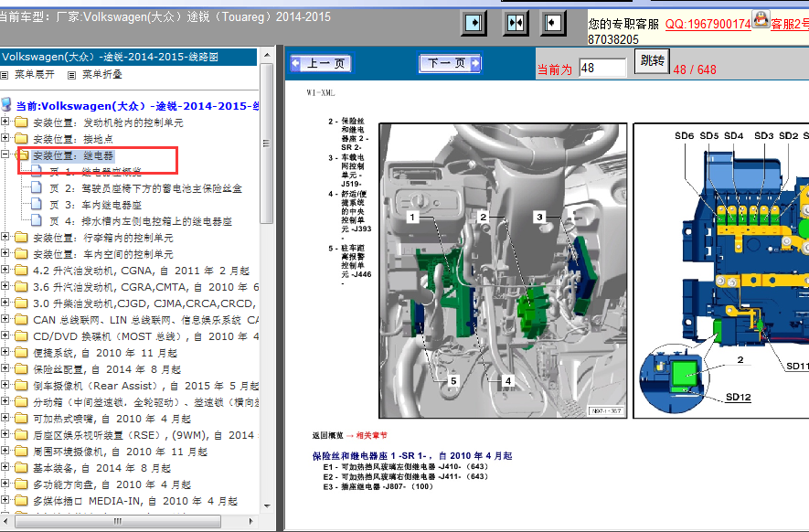Select root node 当前:Volkswagen(大众)-途锐-2014-2015
The width and height of the screenshot is (809, 532).
click(x=137, y=106)
